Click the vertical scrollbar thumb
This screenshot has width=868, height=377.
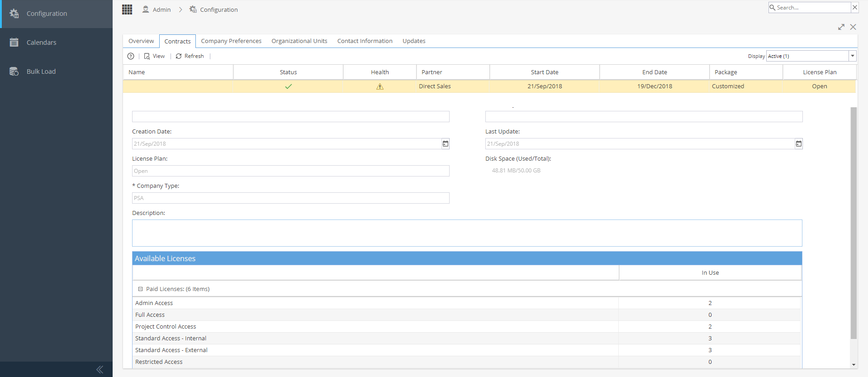click(854, 223)
